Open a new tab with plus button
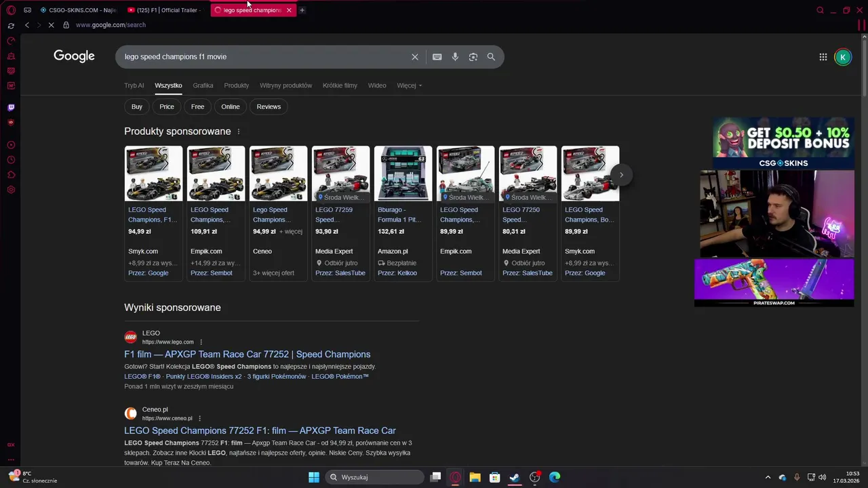Image resolution: width=868 pixels, height=488 pixels. click(302, 10)
